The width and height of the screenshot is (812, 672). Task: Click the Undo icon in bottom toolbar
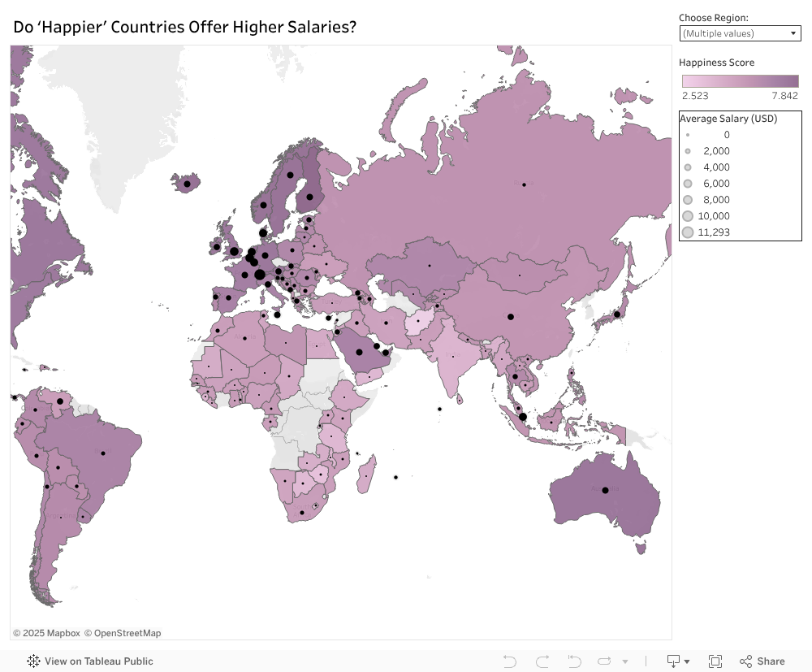tap(510, 661)
